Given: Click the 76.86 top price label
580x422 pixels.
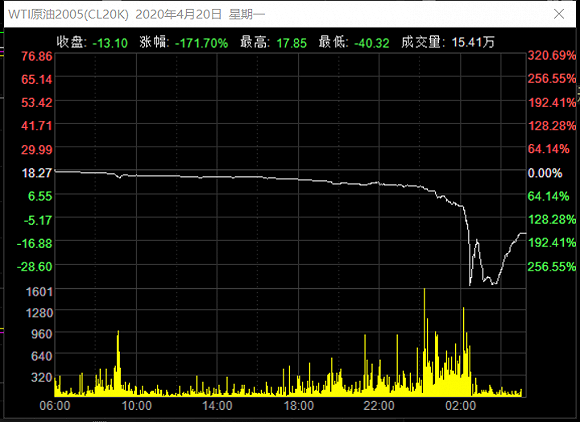Looking at the screenshot, I should coord(37,56).
